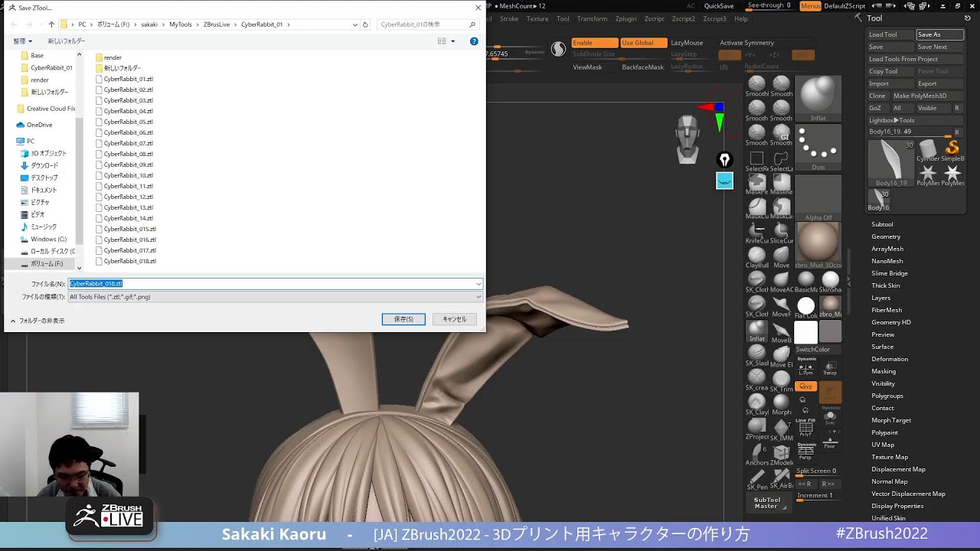Toggle Solo mode

pyautogui.click(x=830, y=416)
